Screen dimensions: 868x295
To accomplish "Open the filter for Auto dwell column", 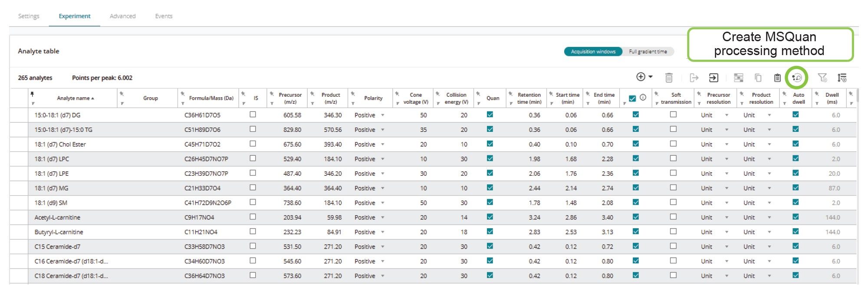I will pyautogui.click(x=785, y=103).
